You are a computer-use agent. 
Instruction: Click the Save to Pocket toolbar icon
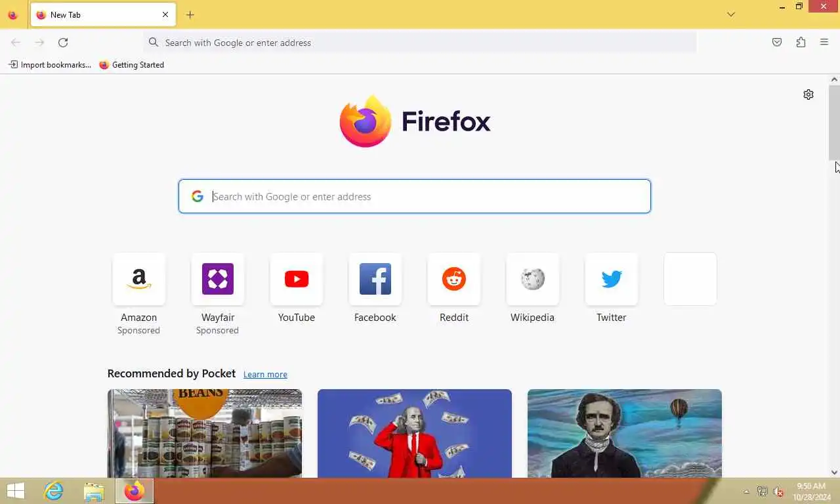pos(777,43)
